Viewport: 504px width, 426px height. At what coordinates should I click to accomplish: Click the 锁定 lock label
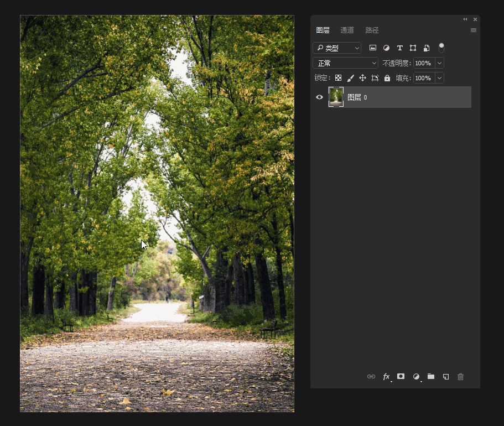[x=322, y=78]
